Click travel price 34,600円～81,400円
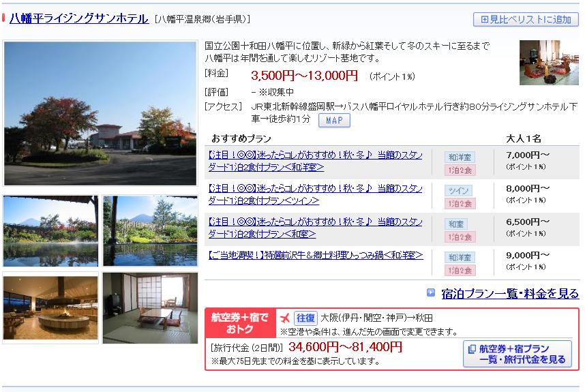The height and width of the screenshot is (392, 585). 345,347
